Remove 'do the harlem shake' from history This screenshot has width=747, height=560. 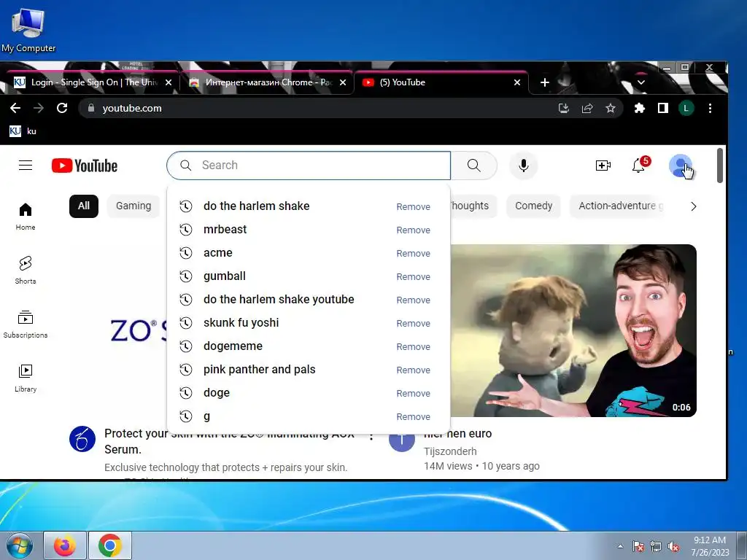coord(413,206)
